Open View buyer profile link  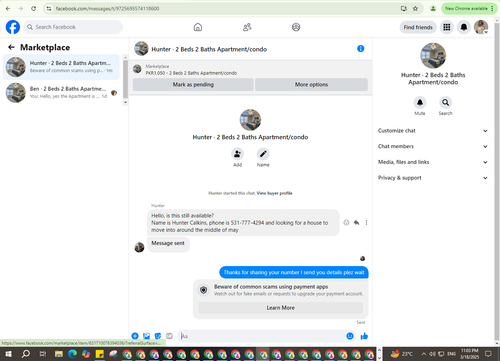point(274,193)
